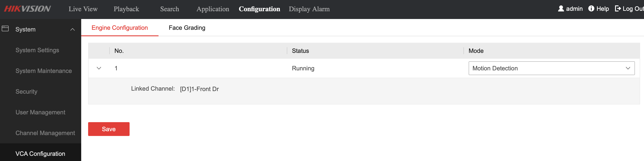Open Channel Management
Screen dimensions: 644x161
pos(45,133)
